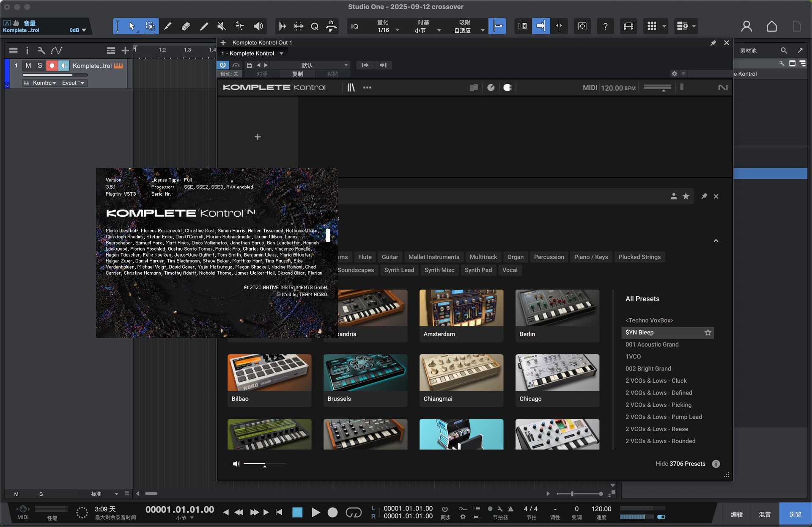This screenshot has height=527, width=812.
Task: Switch to the 浏览 tab
Action: coord(795,514)
